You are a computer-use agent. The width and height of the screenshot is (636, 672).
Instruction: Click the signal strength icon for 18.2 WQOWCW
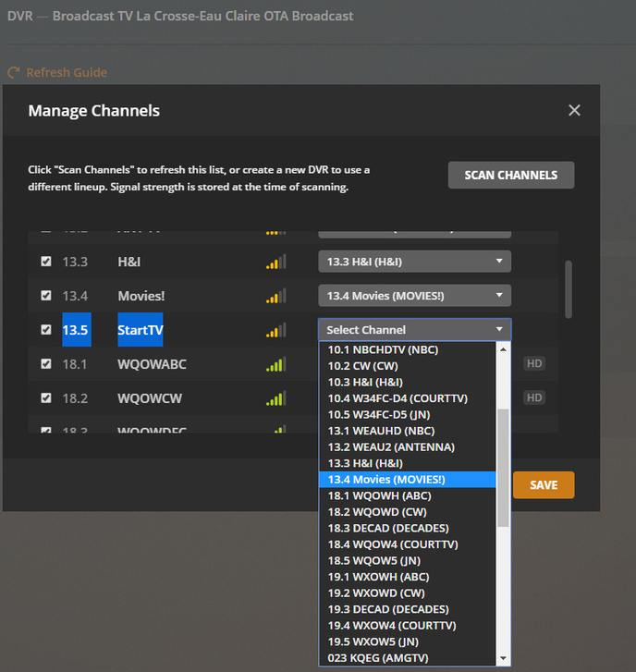(x=276, y=398)
